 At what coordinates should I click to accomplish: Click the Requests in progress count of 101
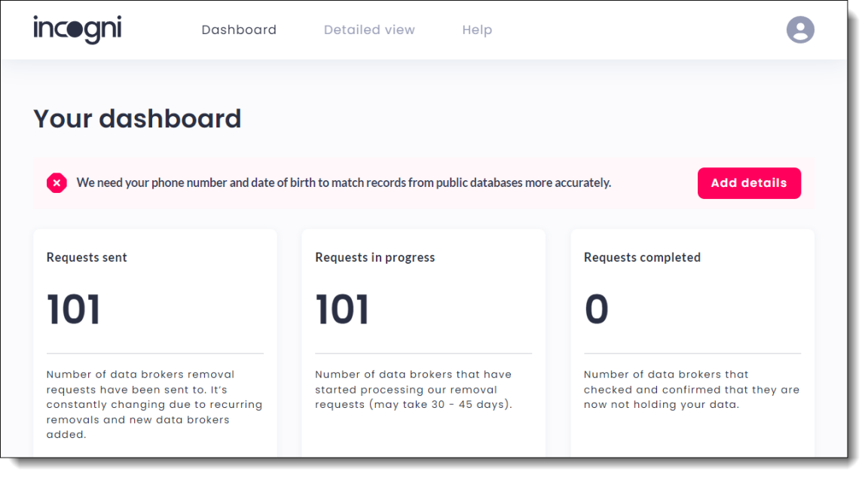click(x=341, y=309)
